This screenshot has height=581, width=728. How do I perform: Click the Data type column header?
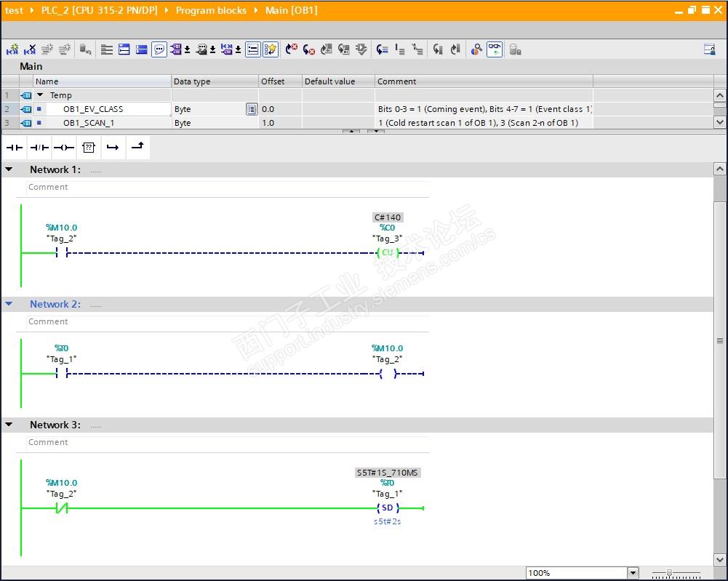(215, 81)
